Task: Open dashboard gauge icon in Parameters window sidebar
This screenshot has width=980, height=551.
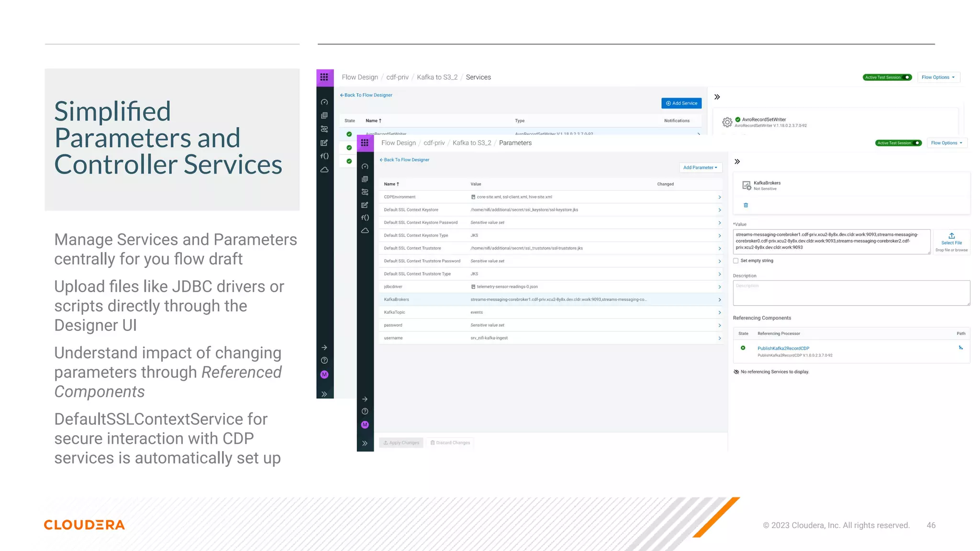Action: [365, 166]
